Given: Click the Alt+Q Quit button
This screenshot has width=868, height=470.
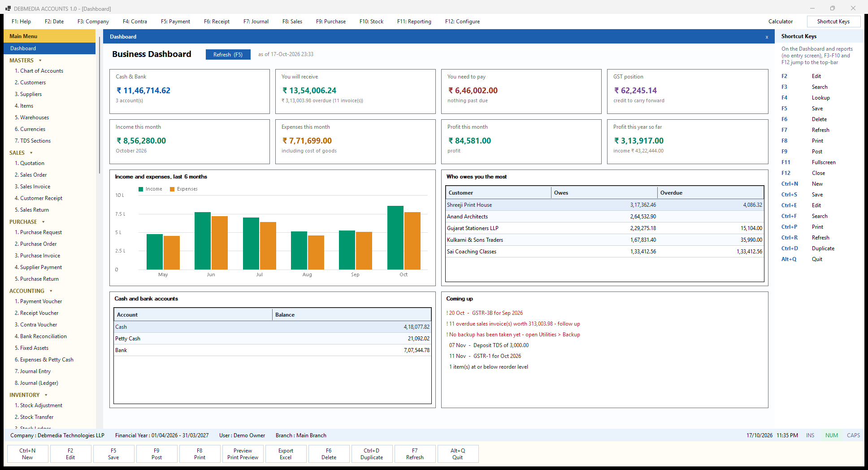Looking at the screenshot, I should point(458,454).
